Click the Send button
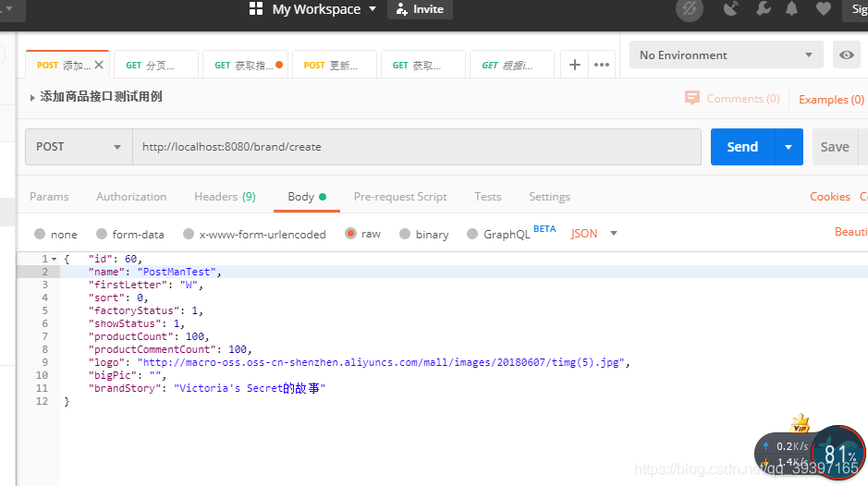The width and height of the screenshot is (868, 486). pyautogui.click(x=742, y=147)
